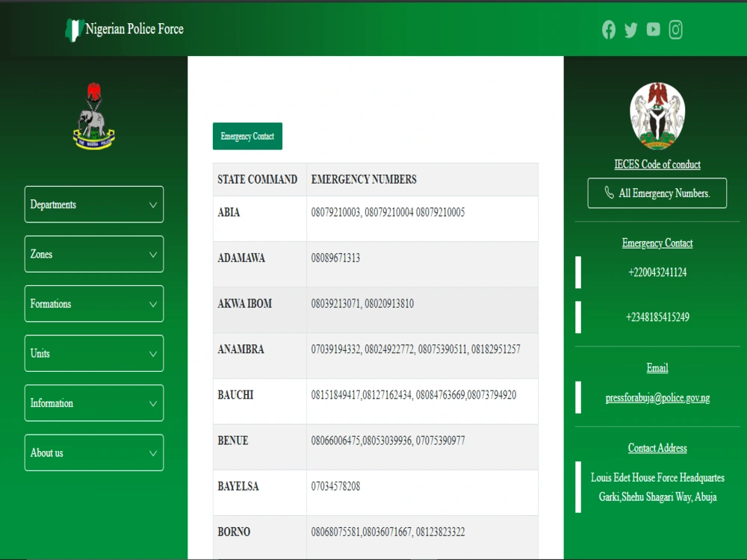Open the Facebook icon in header
The height and width of the screenshot is (560, 747).
[608, 30]
